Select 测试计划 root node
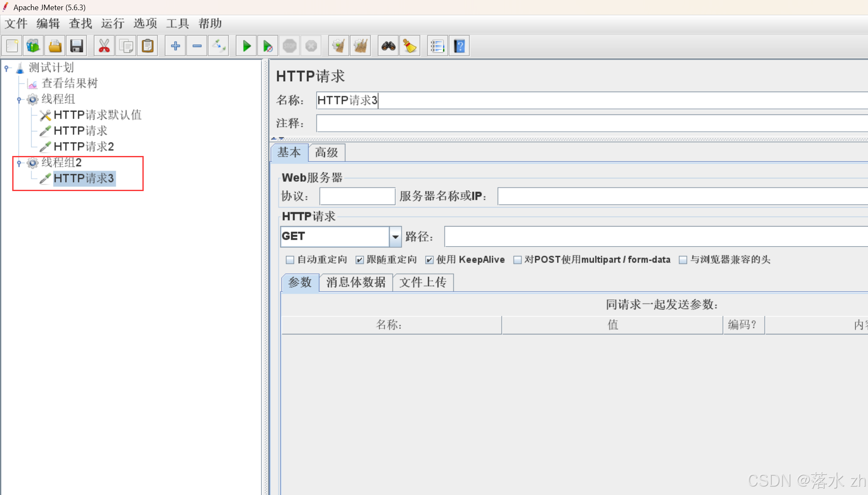Viewport: 868px width, 495px height. [51, 68]
